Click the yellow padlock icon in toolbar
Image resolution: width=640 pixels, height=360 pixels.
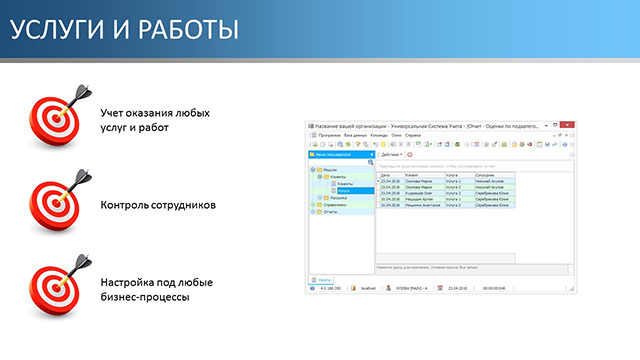click(x=514, y=144)
